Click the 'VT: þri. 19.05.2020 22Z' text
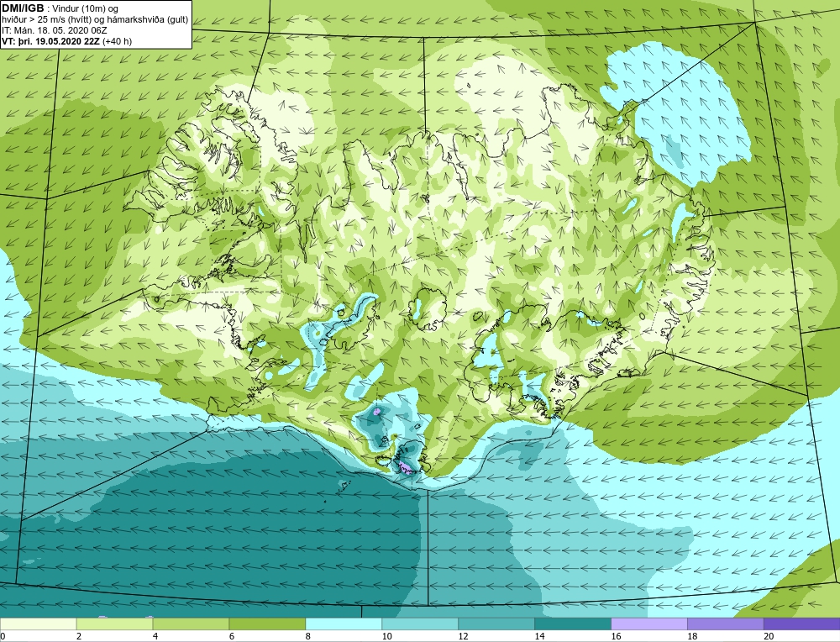Screen dimensions: 840x642 coord(51,41)
